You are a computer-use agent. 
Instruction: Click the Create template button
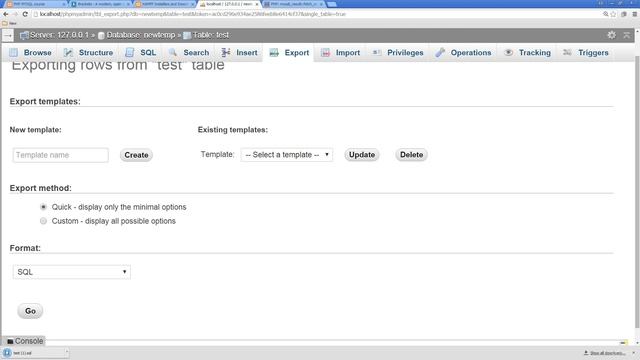(x=136, y=155)
